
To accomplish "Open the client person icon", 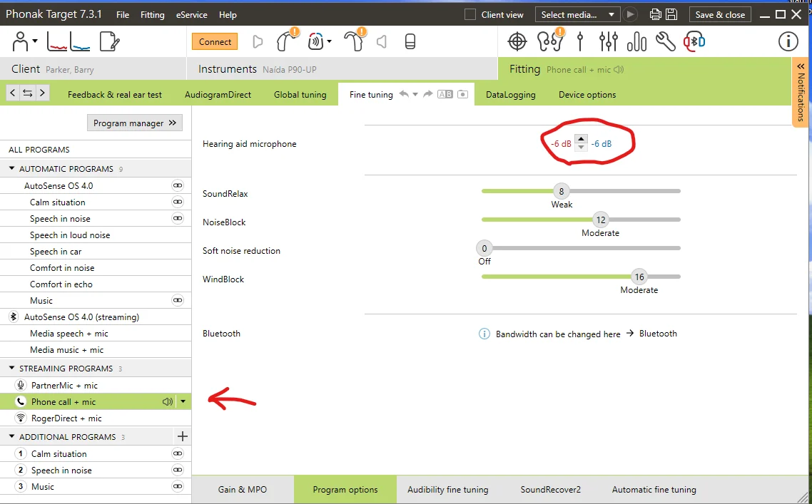I will pos(21,41).
